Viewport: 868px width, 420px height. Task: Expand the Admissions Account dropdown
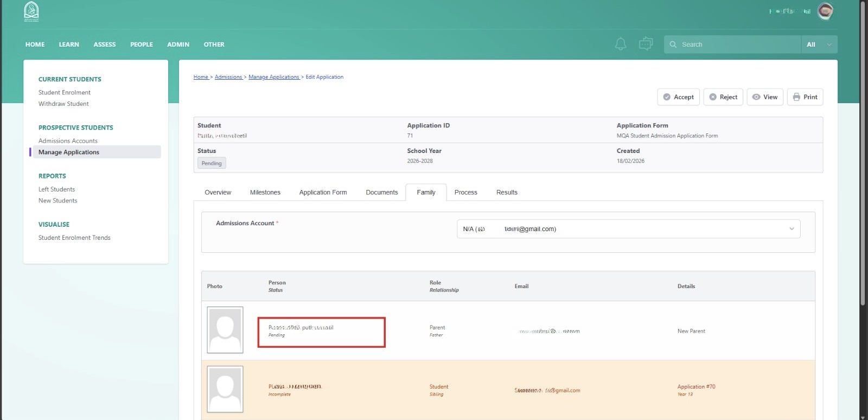tap(628, 229)
